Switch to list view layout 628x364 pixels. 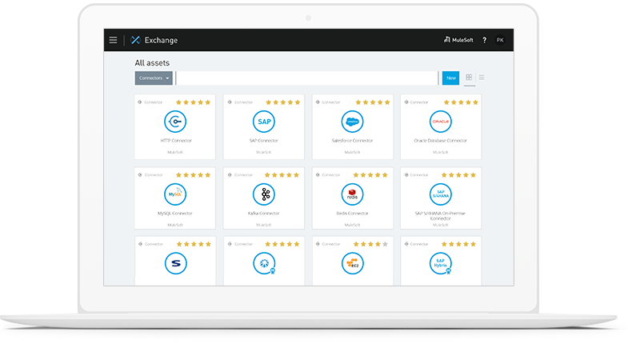[482, 78]
